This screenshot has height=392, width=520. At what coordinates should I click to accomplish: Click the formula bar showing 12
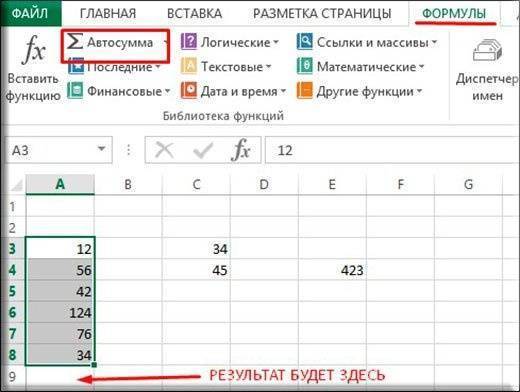(x=392, y=150)
